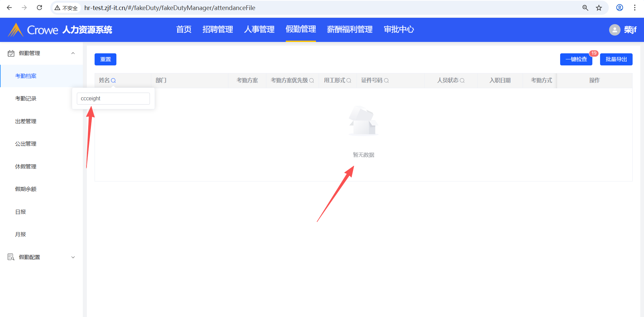644x317 pixels.
Task: Bookmark this page with star icon
Action: tap(599, 8)
